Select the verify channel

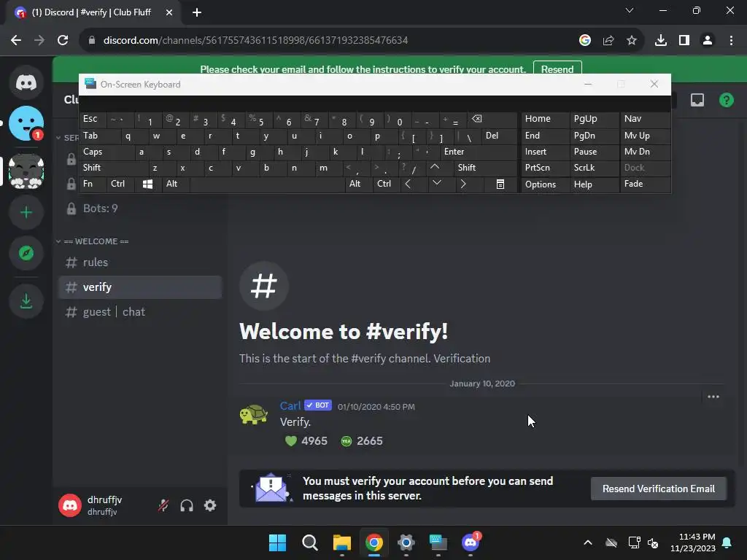point(140,287)
